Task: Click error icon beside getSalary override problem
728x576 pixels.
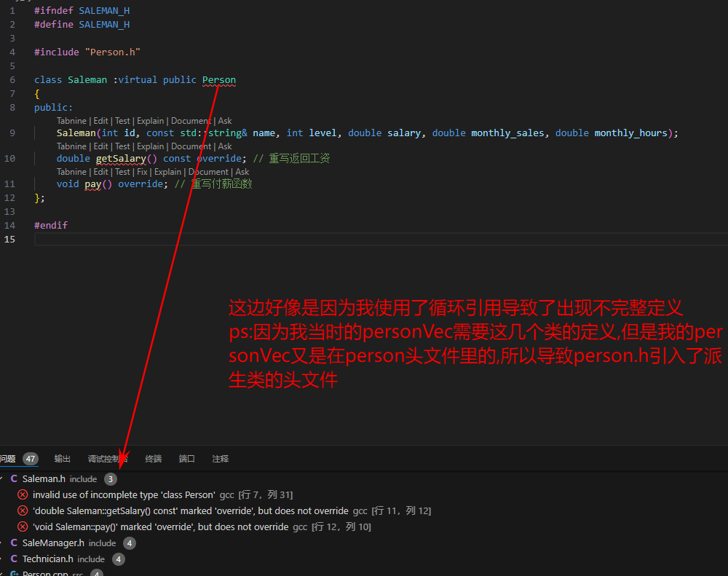Action: [23, 511]
